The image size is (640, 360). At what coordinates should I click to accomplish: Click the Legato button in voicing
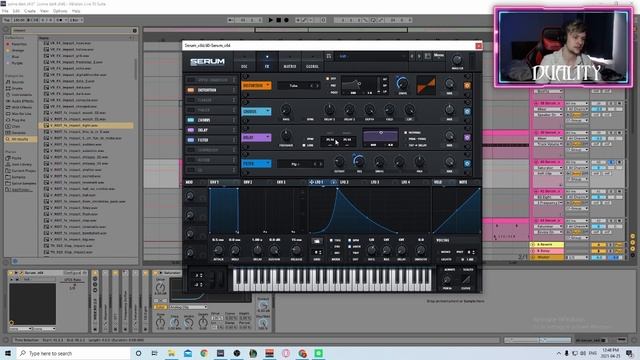(446, 259)
